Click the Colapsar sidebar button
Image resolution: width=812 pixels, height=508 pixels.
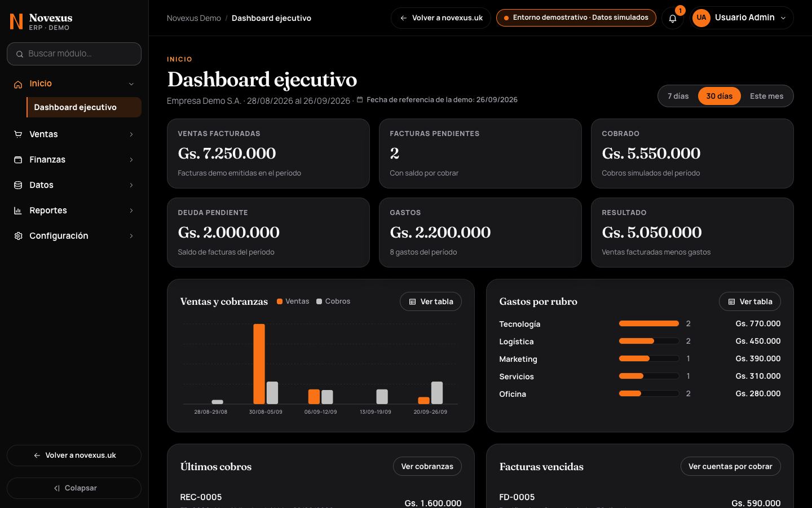point(74,488)
